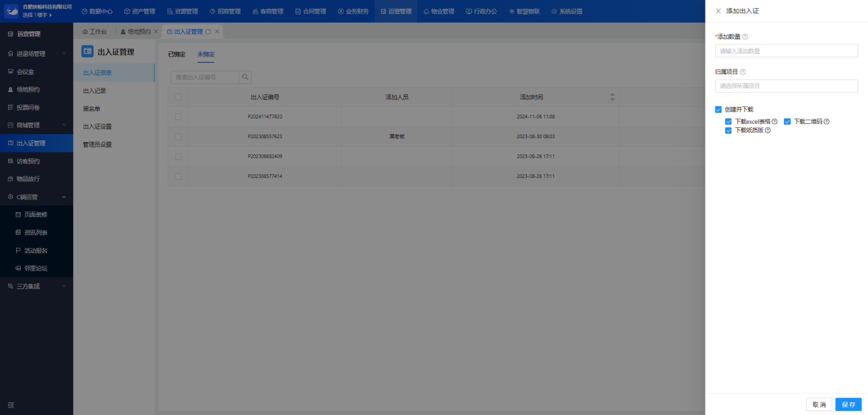The height and width of the screenshot is (415, 868).
Task: Switch to the 已绑定 tab
Action: (176, 54)
